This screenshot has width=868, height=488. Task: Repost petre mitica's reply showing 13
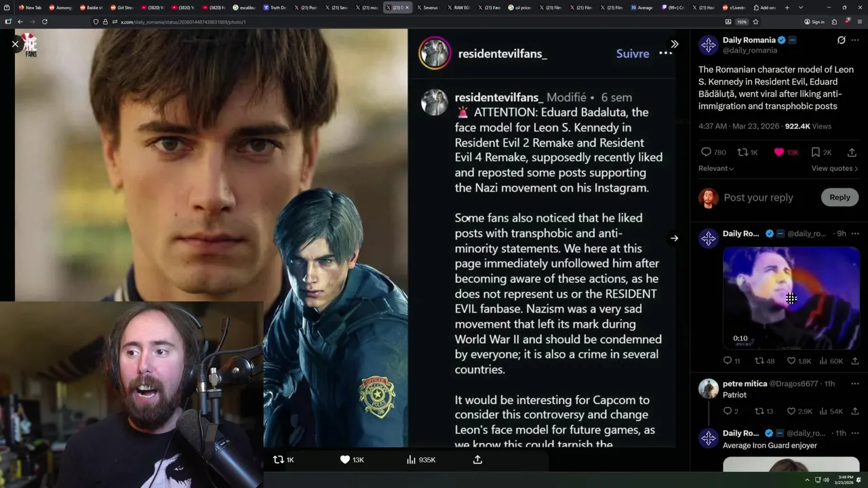[x=759, y=411]
